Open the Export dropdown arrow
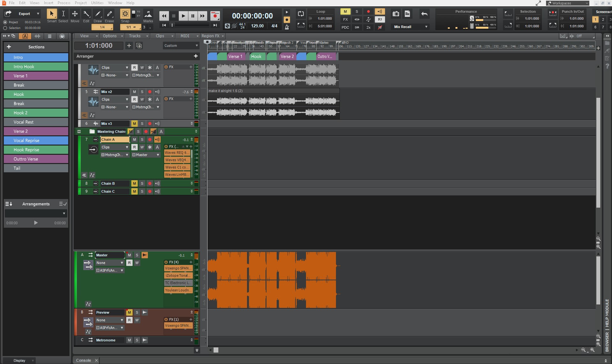 38,14
